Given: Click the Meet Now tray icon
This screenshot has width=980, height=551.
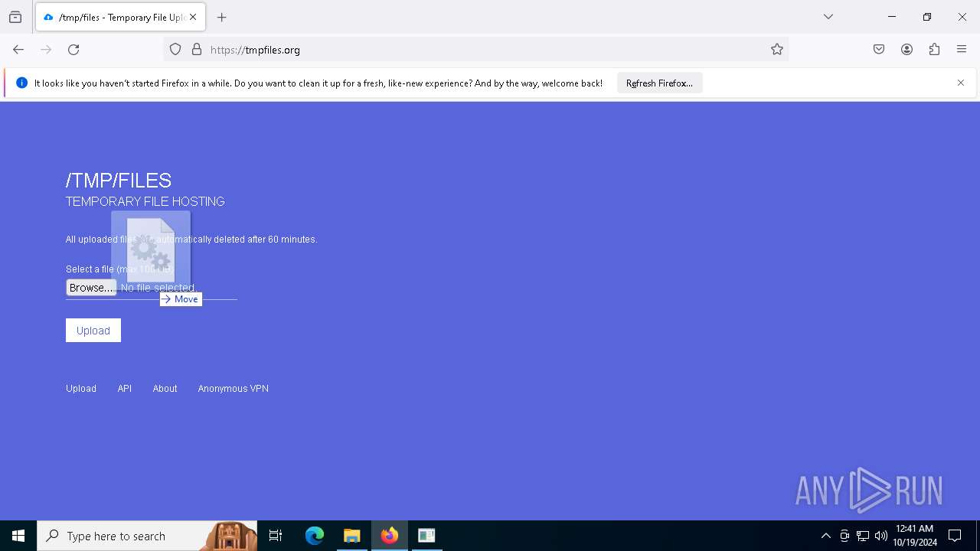Looking at the screenshot, I should click(844, 536).
